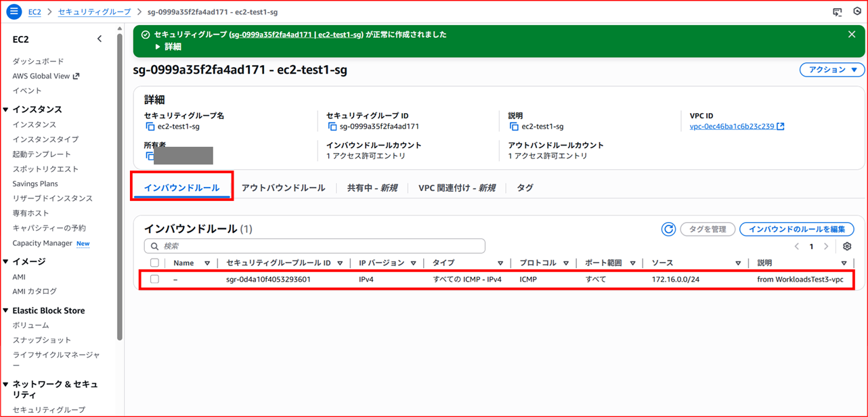The image size is (868, 417).
Task: Open the アクション dropdown
Action: tap(831, 69)
